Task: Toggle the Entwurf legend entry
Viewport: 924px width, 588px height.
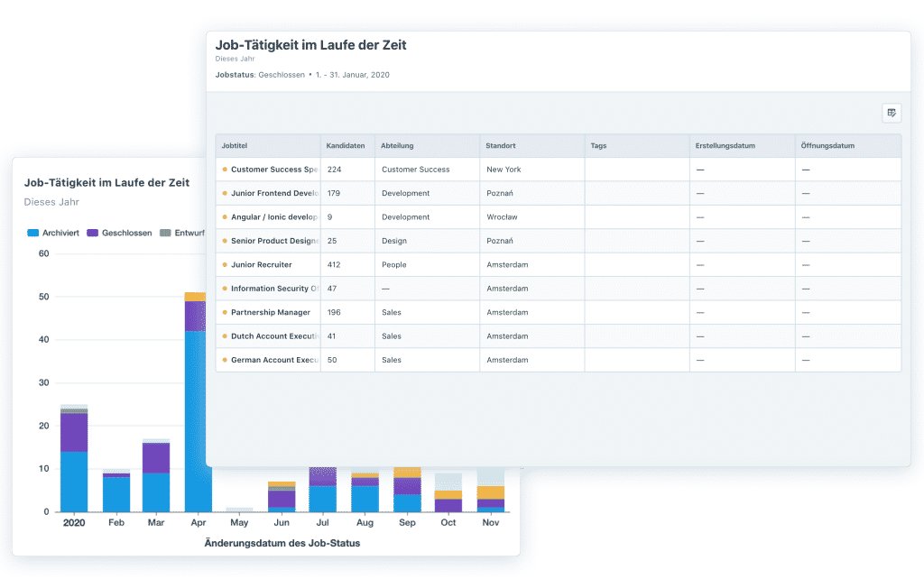Action: pos(183,233)
